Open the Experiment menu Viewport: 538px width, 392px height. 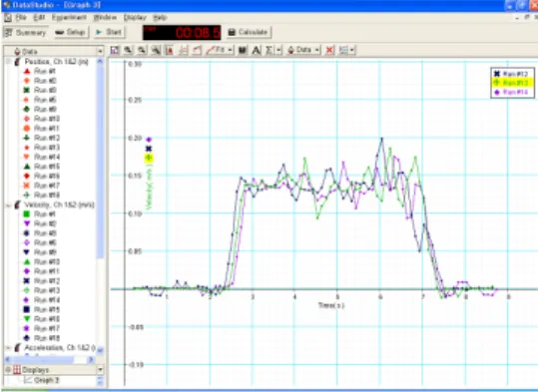(x=69, y=18)
